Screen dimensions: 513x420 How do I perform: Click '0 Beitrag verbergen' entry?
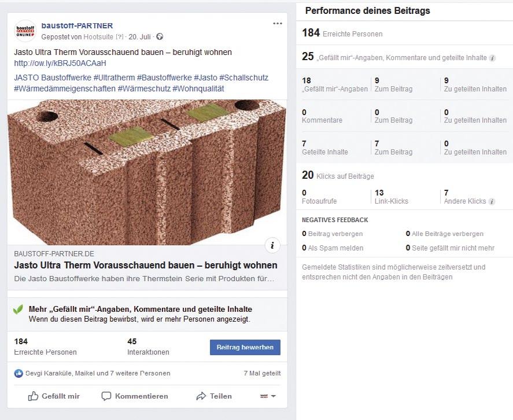tap(333, 234)
